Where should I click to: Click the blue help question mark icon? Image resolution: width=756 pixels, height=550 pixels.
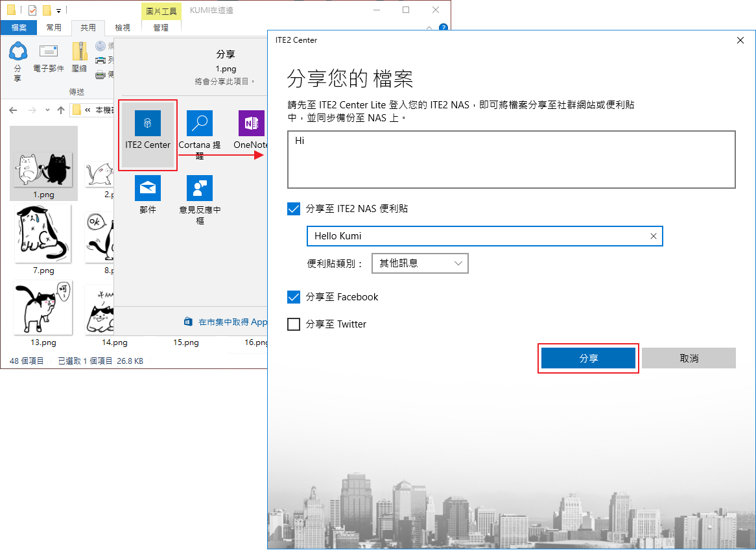[x=443, y=27]
